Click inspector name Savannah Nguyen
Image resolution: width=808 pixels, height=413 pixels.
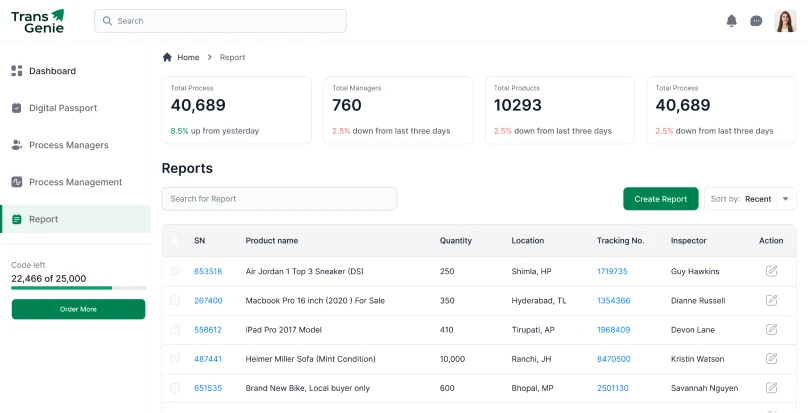[704, 388]
